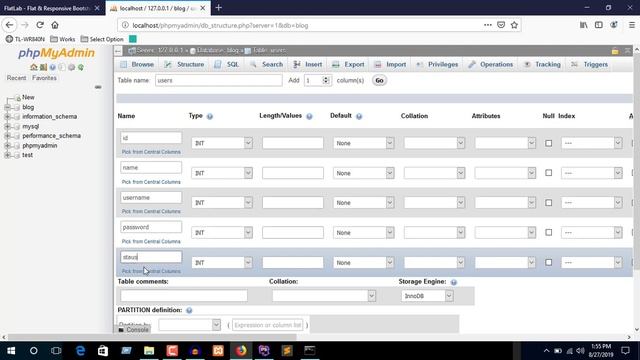This screenshot has height=360, width=640.
Task: Open Type dropdown for password column
Action: pos(222,233)
